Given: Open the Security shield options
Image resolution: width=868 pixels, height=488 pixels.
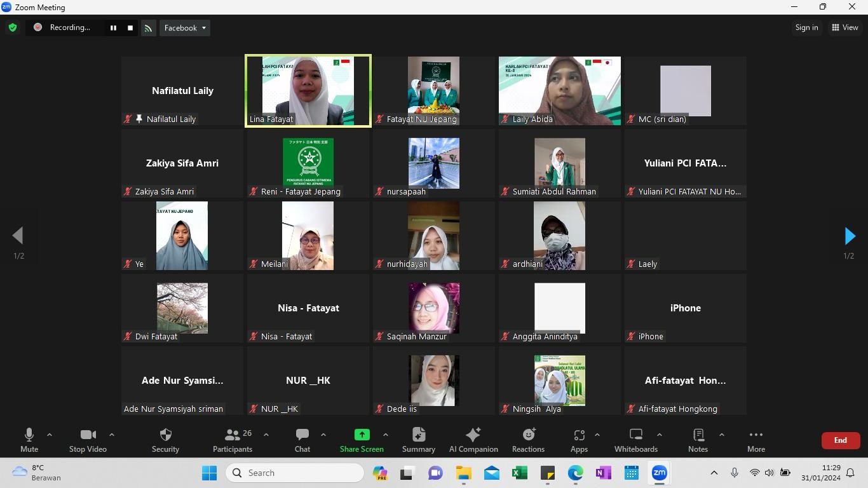Looking at the screenshot, I should (165, 440).
